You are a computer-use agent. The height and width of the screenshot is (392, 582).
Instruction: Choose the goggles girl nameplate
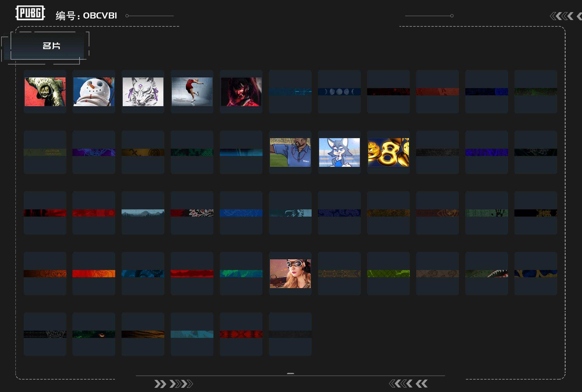290,273
